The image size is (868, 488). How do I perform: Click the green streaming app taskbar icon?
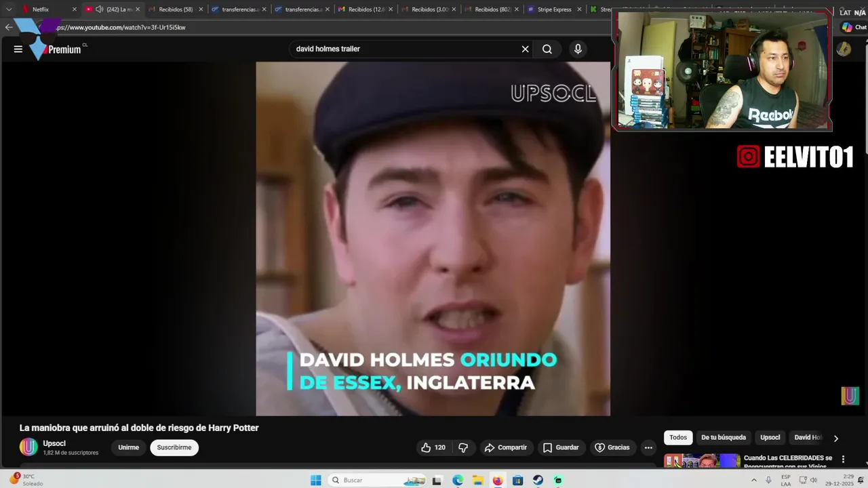558,480
